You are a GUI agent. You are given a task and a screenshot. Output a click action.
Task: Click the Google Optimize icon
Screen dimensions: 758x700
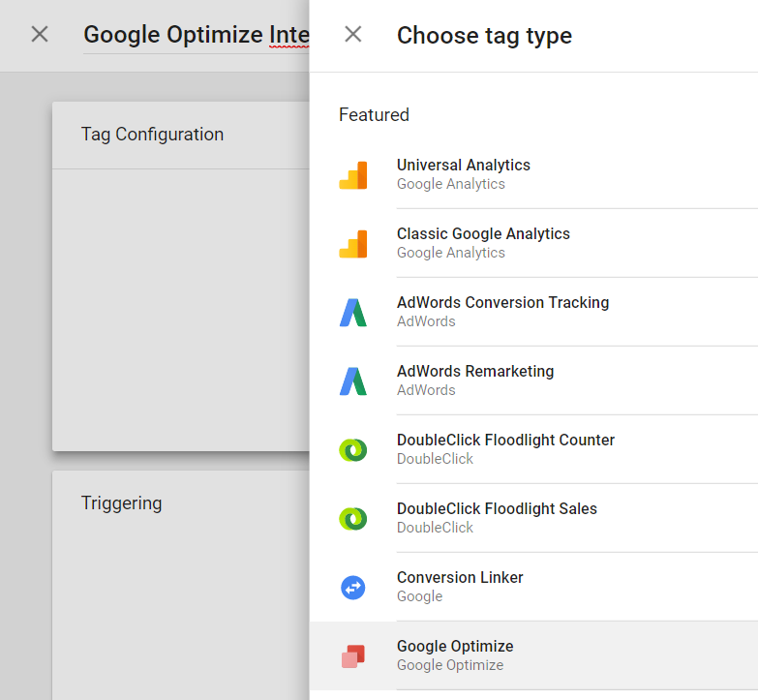click(353, 655)
